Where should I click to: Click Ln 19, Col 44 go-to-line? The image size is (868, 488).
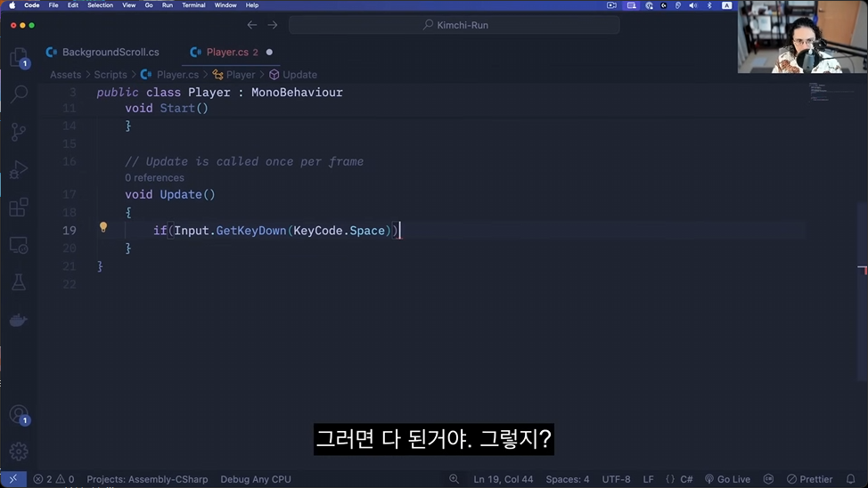coord(504,479)
